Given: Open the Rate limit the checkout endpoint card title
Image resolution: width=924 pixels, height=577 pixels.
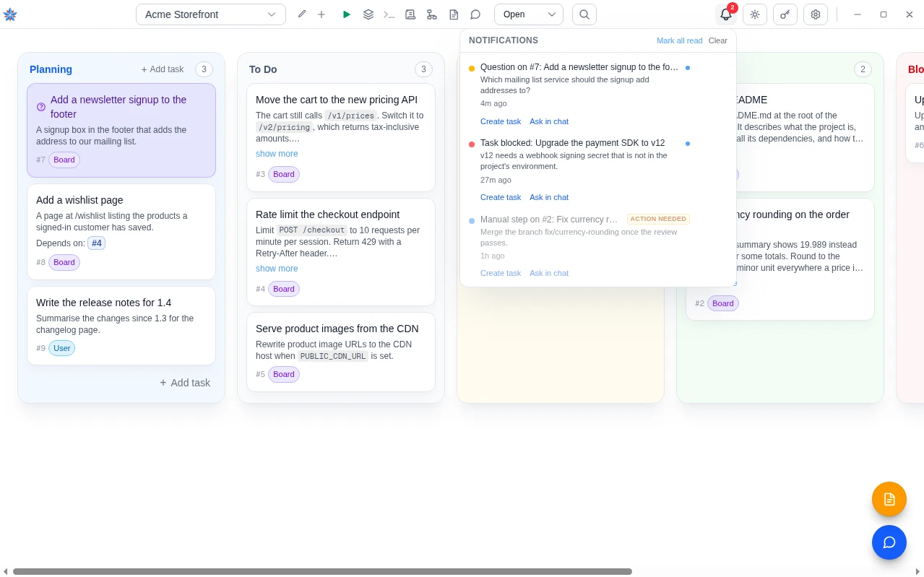Looking at the screenshot, I should tap(327, 214).
